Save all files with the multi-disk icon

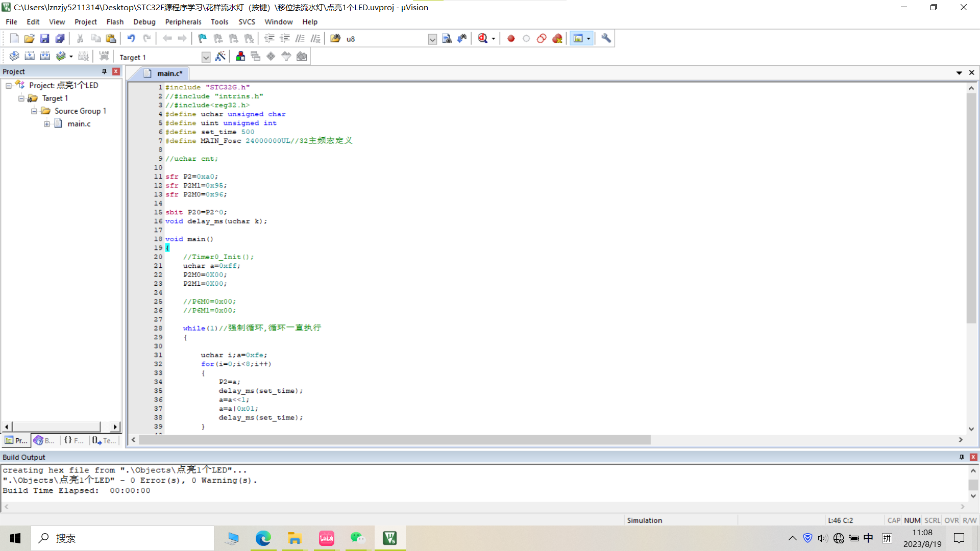[x=60, y=38]
